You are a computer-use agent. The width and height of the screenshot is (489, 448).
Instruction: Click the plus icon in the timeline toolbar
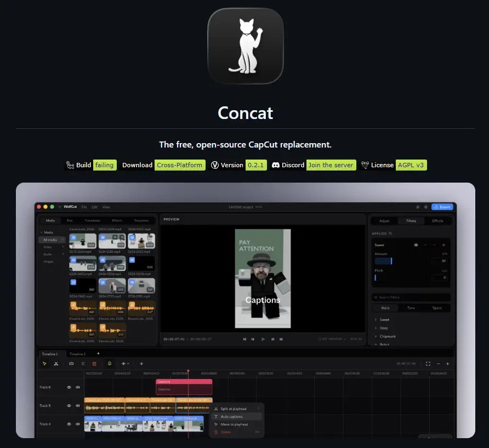(141, 364)
